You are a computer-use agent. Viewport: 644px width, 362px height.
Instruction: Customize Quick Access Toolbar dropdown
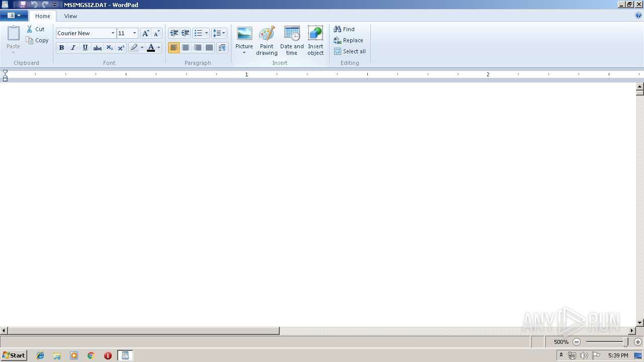[x=54, y=5]
